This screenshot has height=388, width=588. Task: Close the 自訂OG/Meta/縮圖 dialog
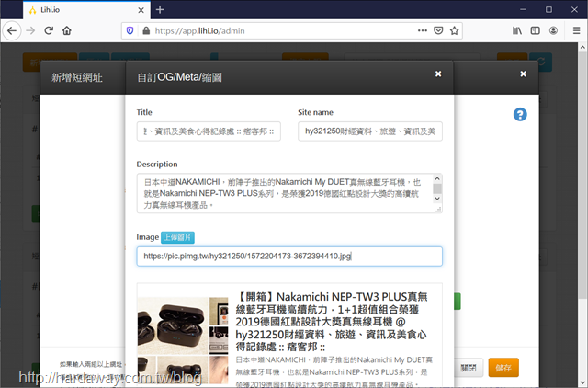pyautogui.click(x=438, y=74)
